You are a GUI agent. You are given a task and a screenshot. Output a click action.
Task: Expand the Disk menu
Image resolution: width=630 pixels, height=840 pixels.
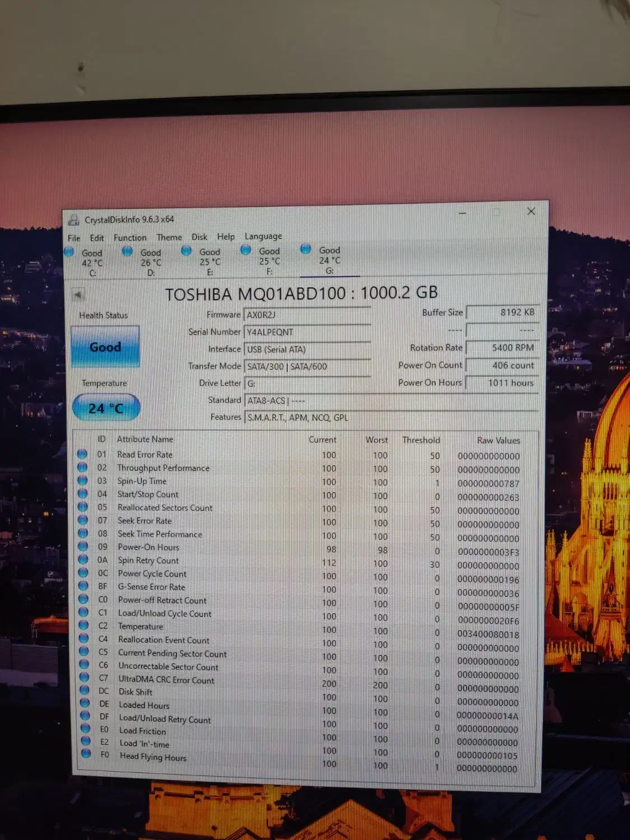[x=199, y=237]
